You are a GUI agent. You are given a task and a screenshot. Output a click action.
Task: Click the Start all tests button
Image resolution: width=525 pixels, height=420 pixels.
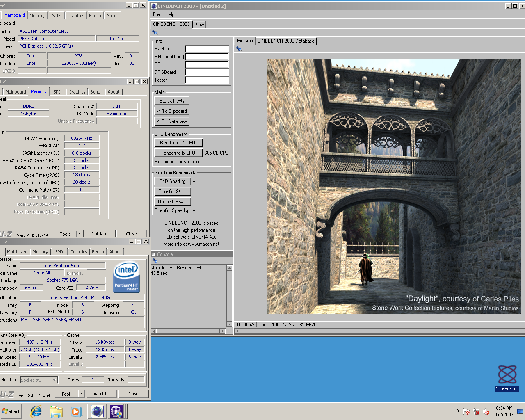(172, 101)
